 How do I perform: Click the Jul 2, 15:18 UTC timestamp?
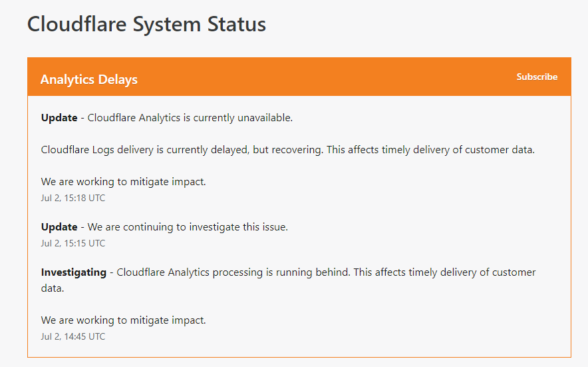tap(73, 198)
